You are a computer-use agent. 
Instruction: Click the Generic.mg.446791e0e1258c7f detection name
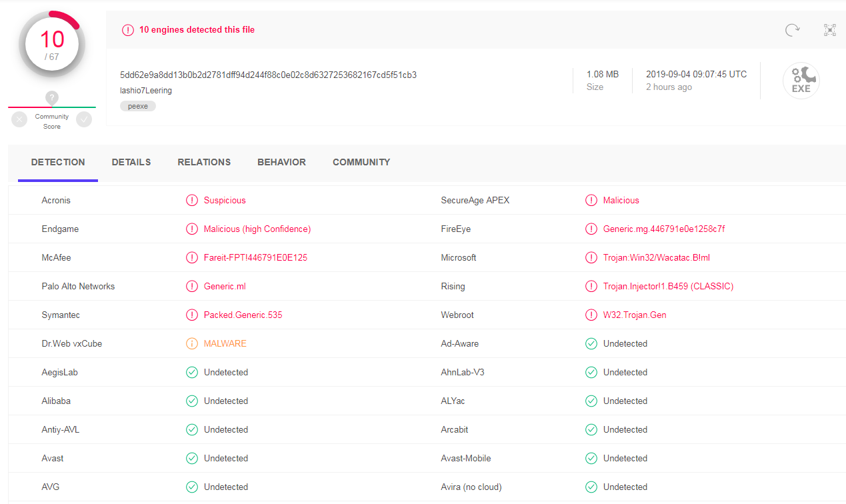tap(664, 229)
